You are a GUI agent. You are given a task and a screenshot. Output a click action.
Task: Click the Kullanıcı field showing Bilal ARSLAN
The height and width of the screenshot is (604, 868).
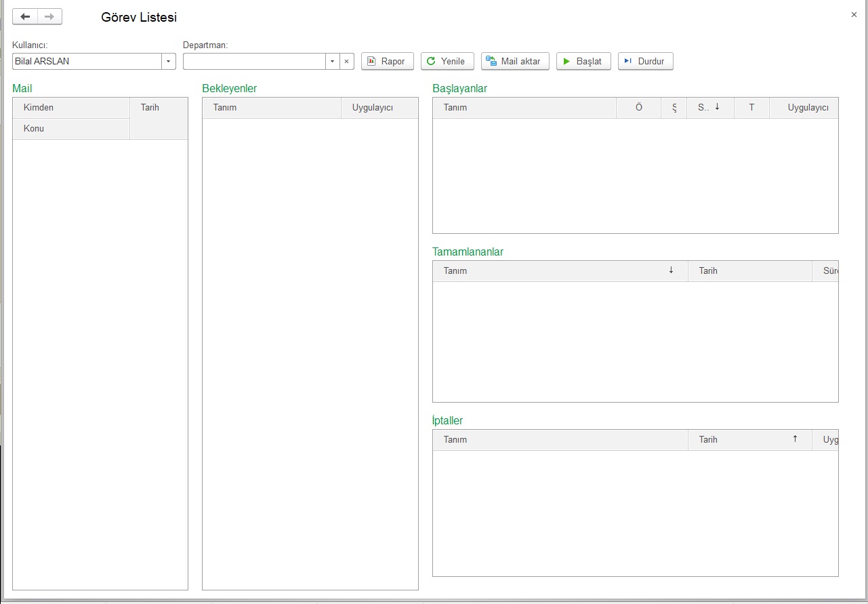pyautogui.click(x=87, y=62)
